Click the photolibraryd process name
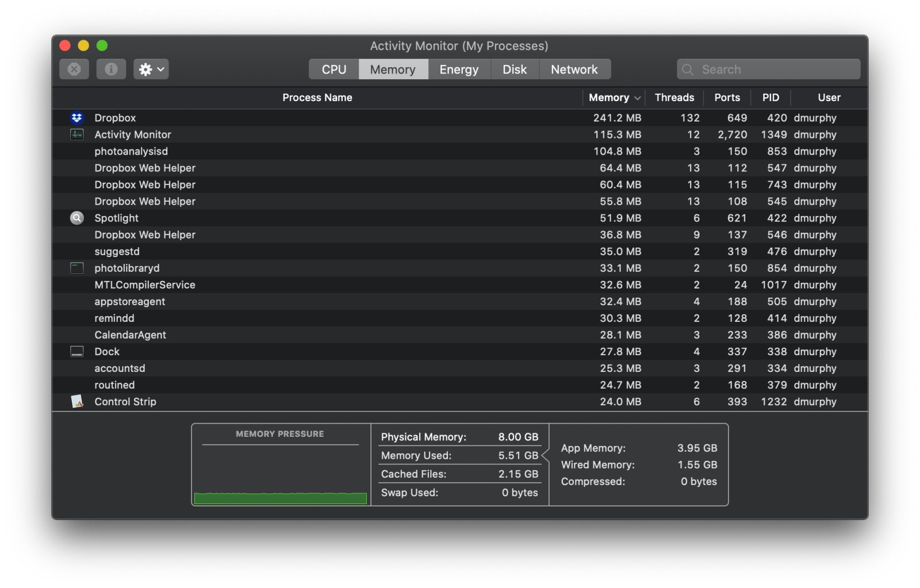This screenshot has width=920, height=588. pyautogui.click(x=127, y=268)
